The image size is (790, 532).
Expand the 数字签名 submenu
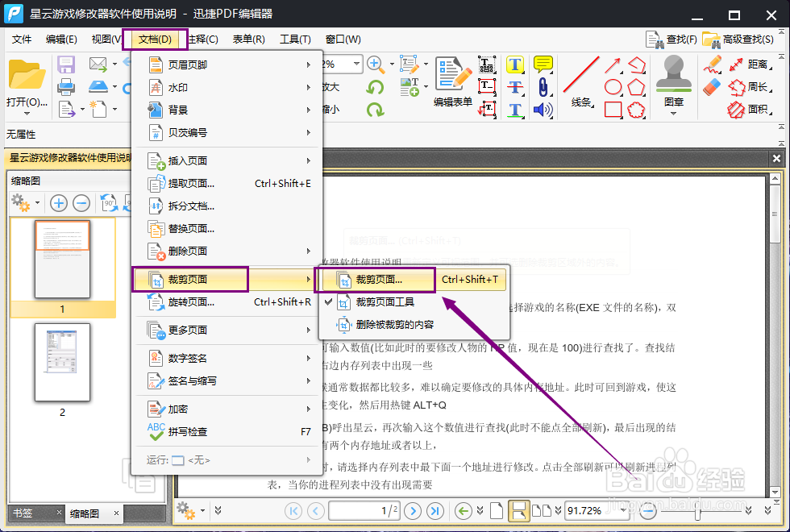point(227,359)
